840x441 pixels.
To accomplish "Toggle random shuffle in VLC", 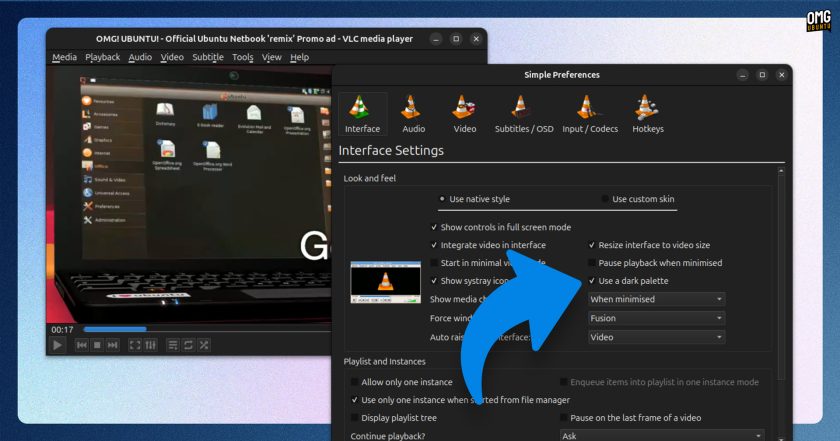I will pos(204,345).
